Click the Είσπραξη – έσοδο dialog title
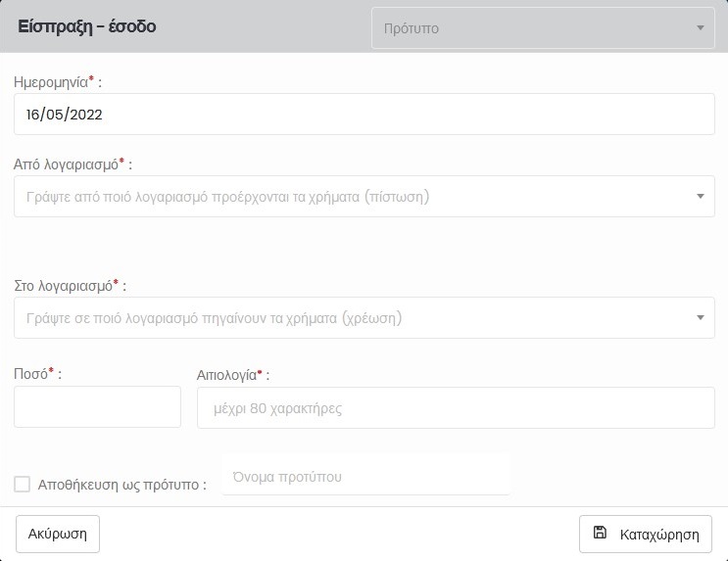The height and width of the screenshot is (561, 728). pyautogui.click(x=87, y=27)
